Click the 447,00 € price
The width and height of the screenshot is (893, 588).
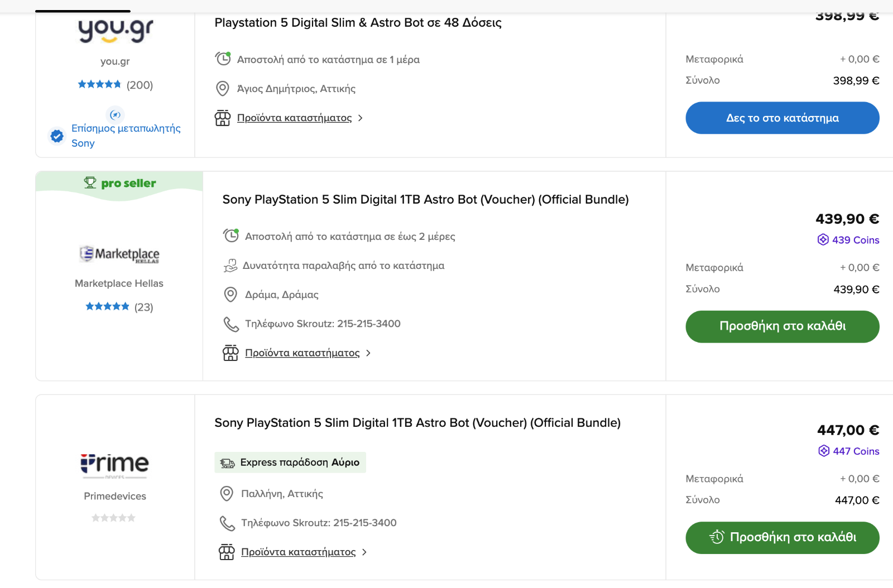click(848, 430)
